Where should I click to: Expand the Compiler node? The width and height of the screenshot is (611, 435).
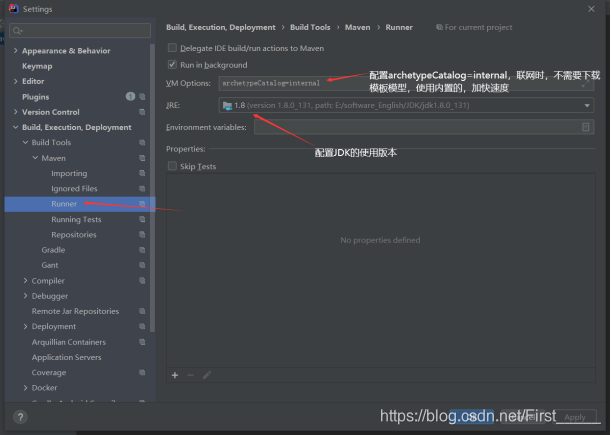(25, 281)
